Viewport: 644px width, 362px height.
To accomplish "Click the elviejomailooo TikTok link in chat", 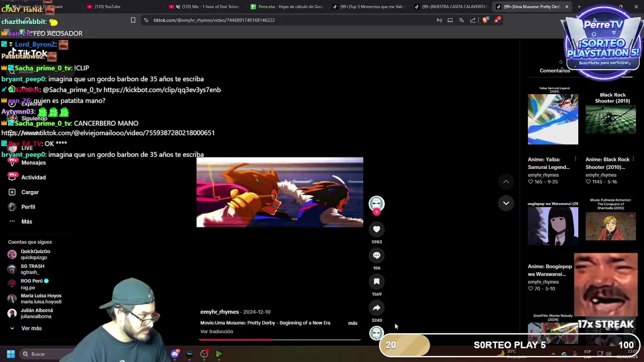I will coord(108,133).
